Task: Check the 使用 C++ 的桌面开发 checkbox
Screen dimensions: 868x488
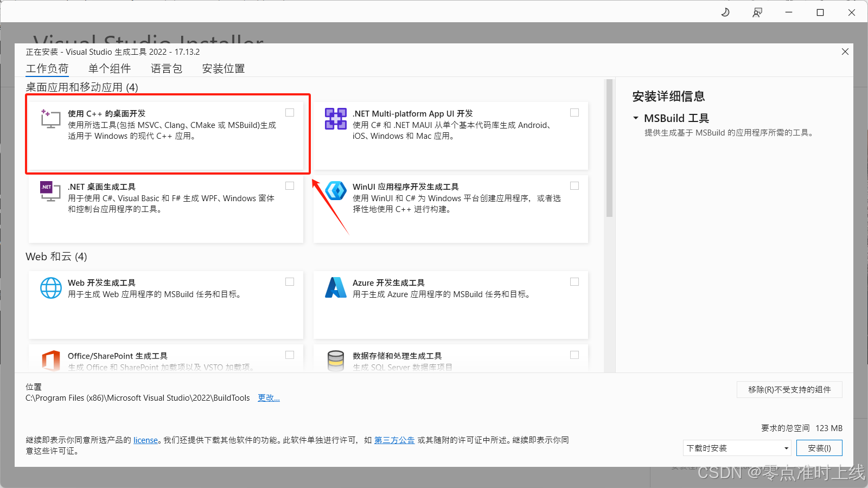Action: click(x=290, y=113)
